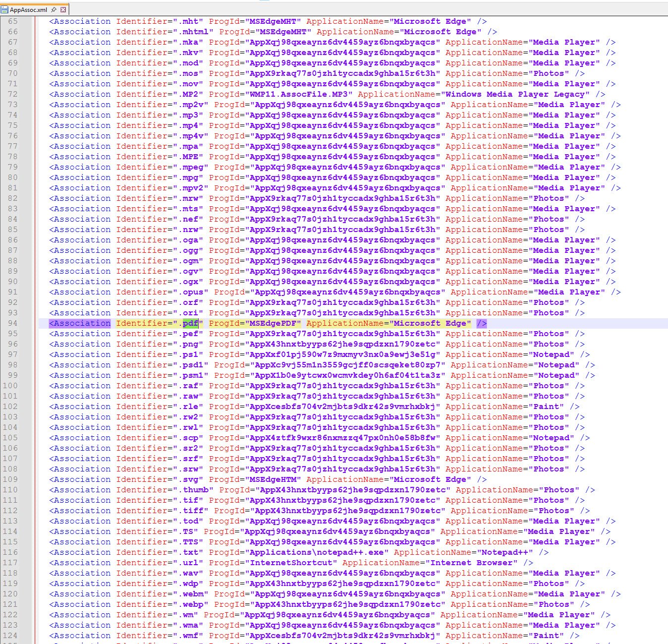Click line number 116 in the gutter
668x644 pixels.
click(x=10, y=552)
